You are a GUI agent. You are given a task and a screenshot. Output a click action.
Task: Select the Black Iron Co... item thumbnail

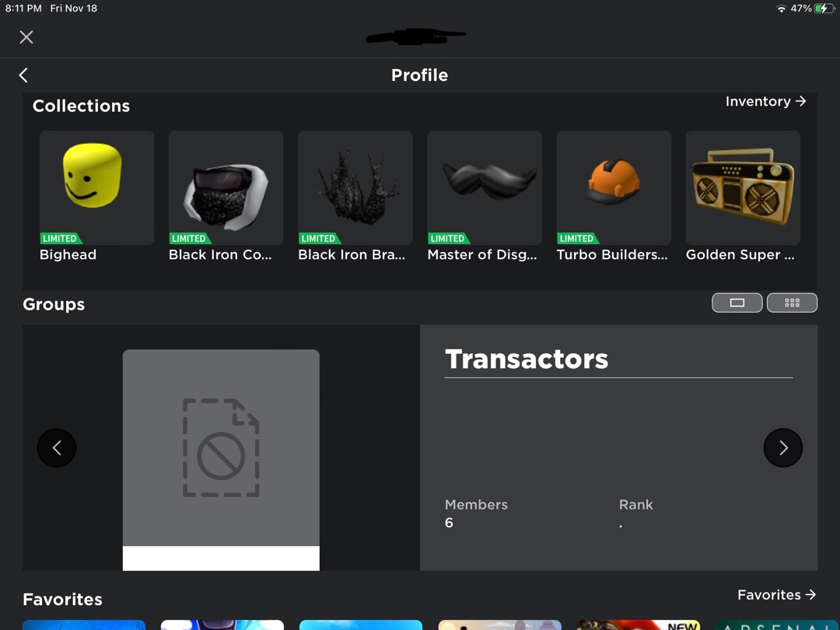point(226,187)
